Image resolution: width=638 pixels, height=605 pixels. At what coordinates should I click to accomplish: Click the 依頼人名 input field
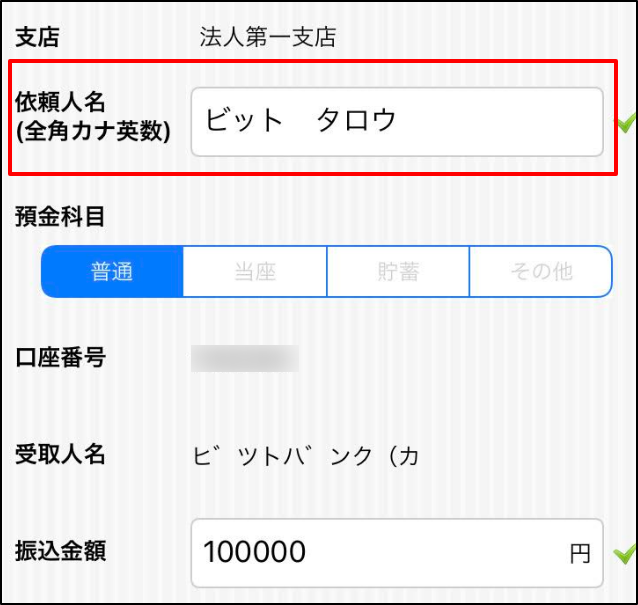point(397,122)
